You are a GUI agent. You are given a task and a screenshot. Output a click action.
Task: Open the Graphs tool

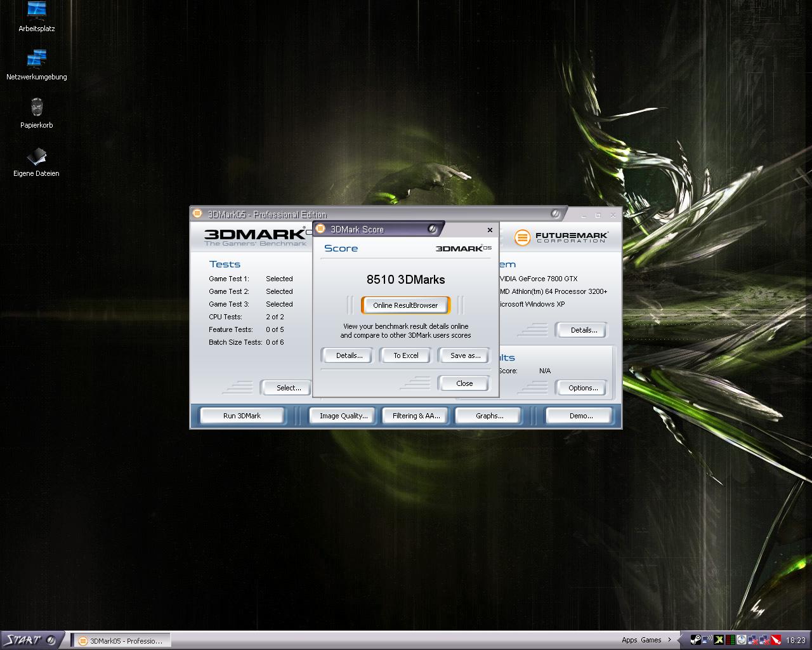[489, 416]
